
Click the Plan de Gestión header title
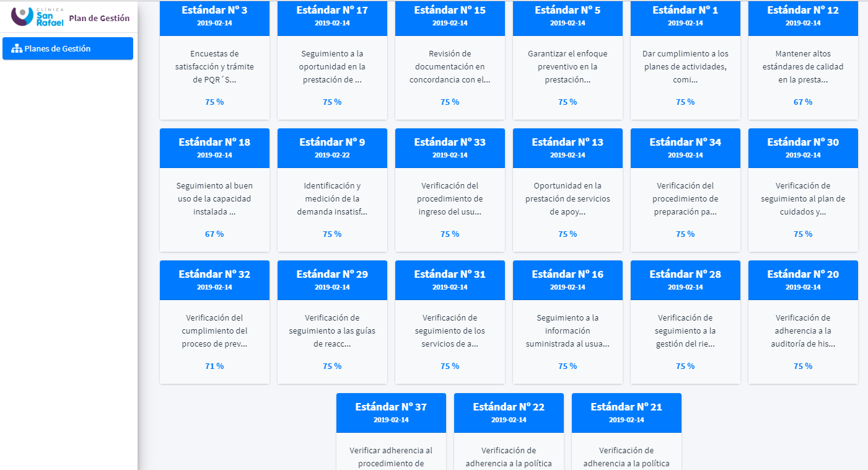(x=99, y=18)
